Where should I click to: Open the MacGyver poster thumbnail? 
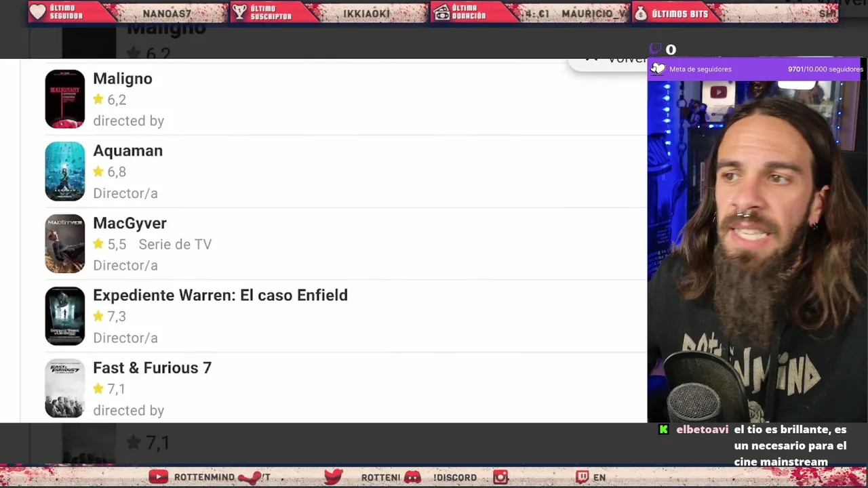click(65, 244)
